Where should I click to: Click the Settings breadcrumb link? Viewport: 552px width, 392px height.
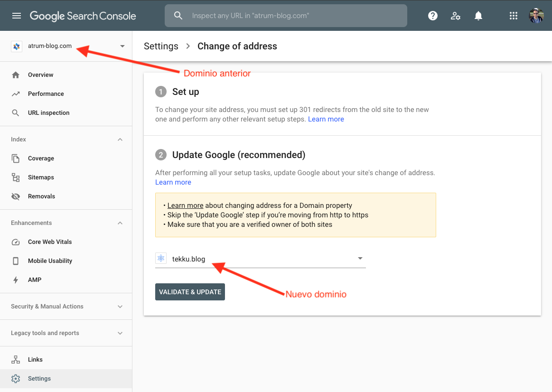[161, 46]
